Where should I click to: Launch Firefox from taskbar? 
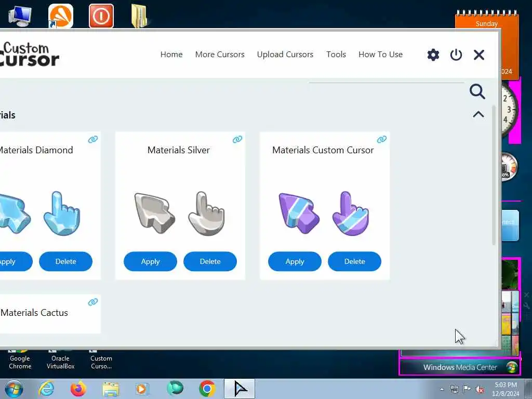point(78,389)
